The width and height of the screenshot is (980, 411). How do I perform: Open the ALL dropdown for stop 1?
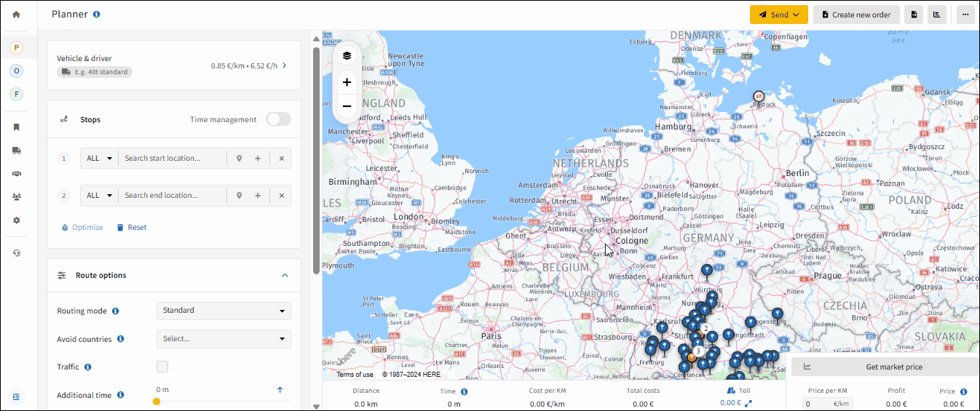(100, 158)
